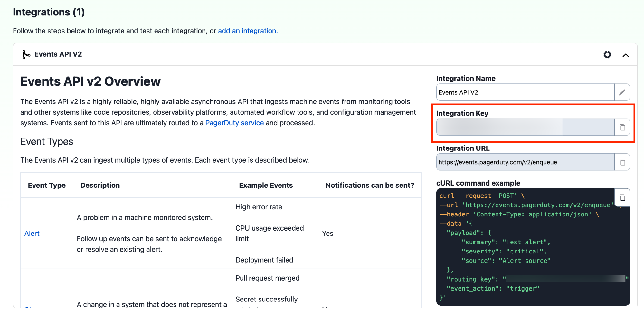Open the Alert event type link

tap(32, 234)
